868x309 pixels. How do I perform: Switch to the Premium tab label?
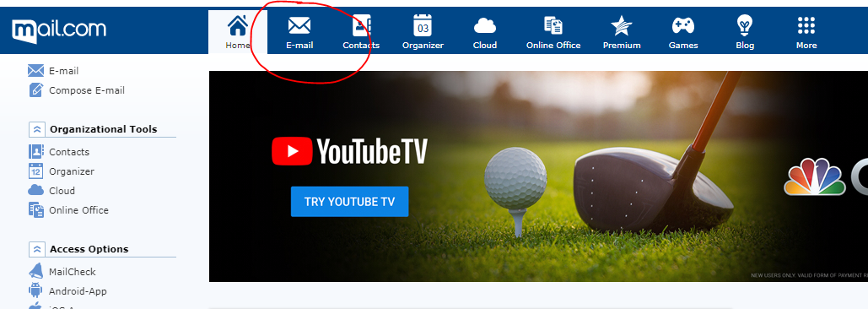[x=622, y=46]
